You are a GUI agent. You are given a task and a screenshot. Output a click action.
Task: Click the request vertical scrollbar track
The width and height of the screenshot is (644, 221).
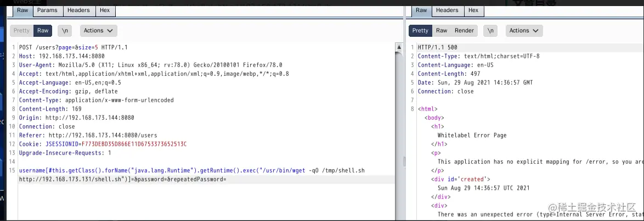399,136
